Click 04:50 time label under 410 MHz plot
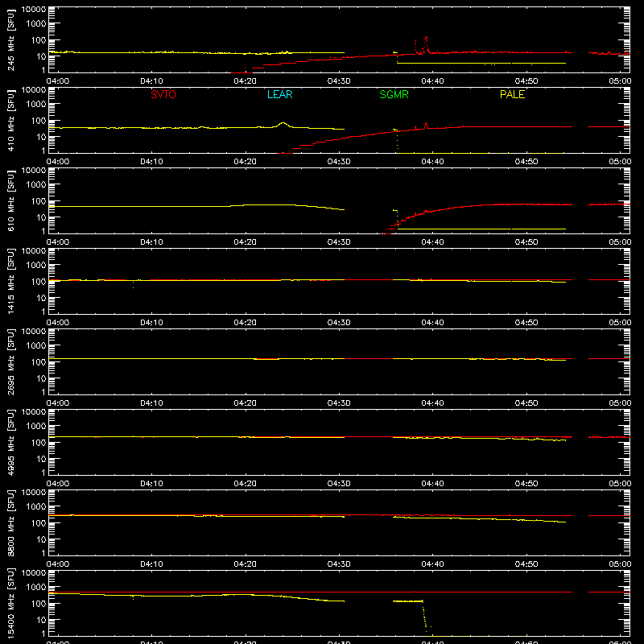Image resolution: width=644 pixels, height=644 pixels. coord(526,162)
